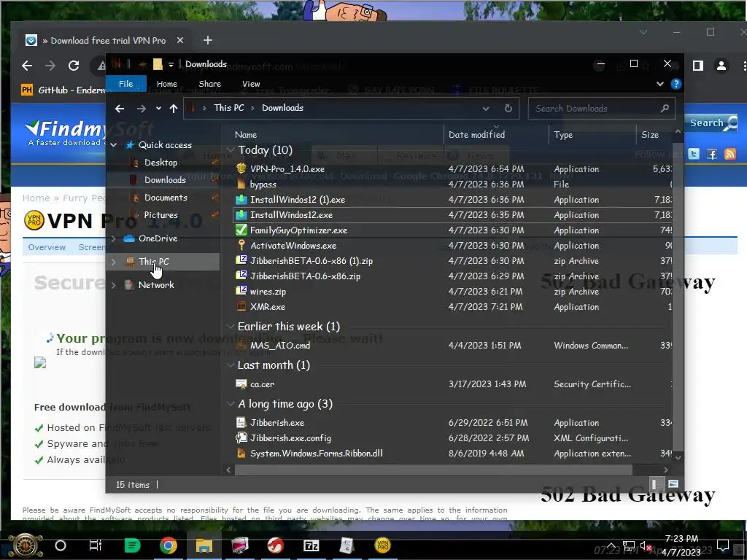Expand the Explorer ribbon chevron
The image size is (747, 560).
659,85
